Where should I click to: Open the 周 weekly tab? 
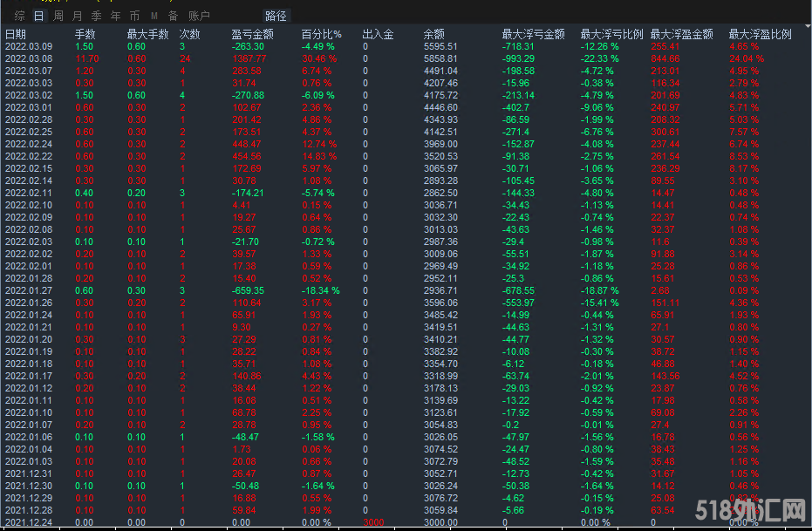[58, 16]
